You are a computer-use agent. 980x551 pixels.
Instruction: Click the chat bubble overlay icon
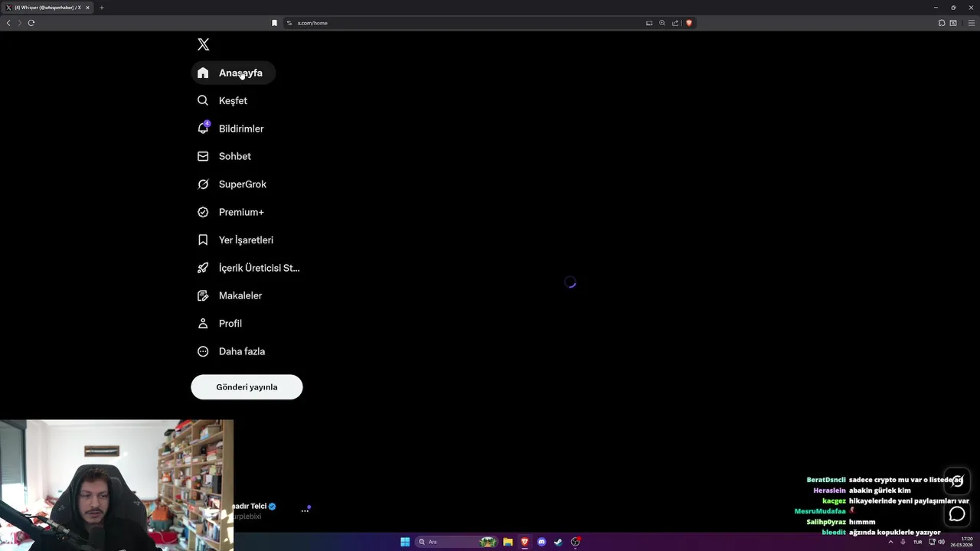coord(957,514)
